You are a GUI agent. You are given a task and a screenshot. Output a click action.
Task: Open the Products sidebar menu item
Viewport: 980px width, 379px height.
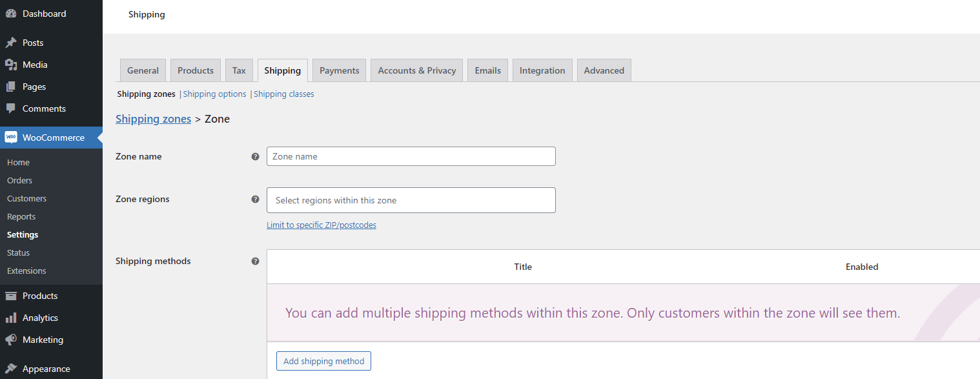point(51,296)
